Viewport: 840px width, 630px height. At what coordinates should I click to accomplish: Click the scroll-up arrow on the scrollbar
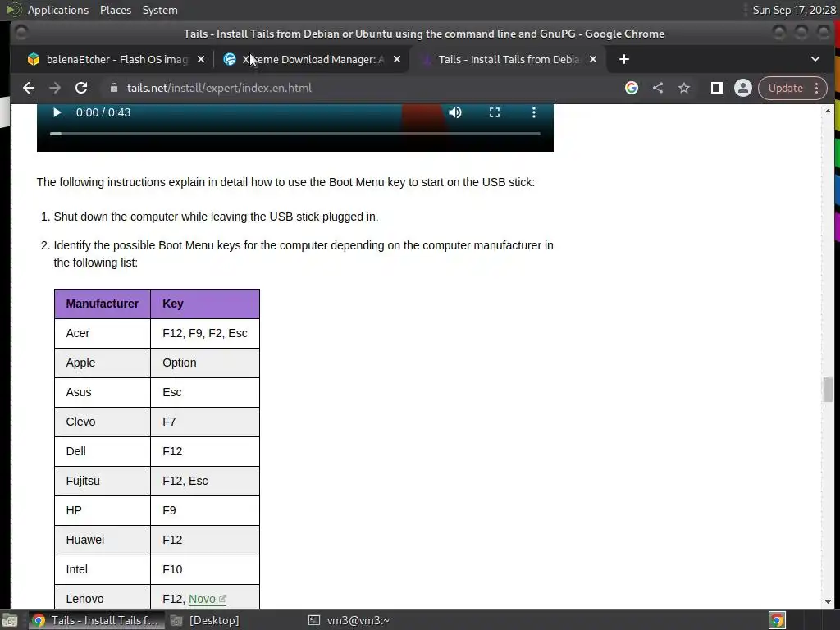pyautogui.click(x=829, y=111)
